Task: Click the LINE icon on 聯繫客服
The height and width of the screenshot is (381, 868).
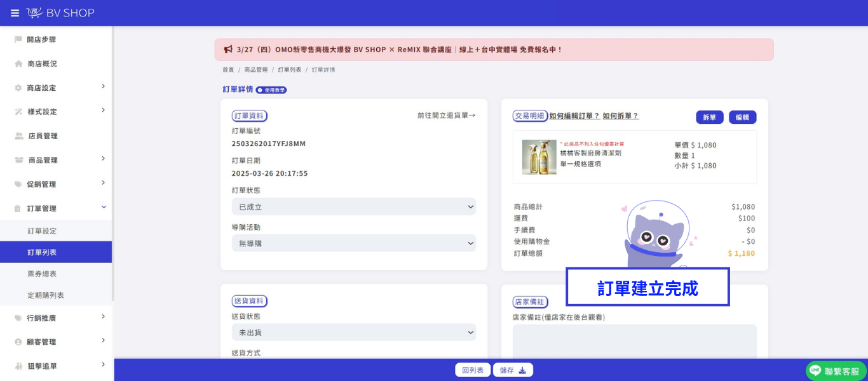Action: click(815, 371)
